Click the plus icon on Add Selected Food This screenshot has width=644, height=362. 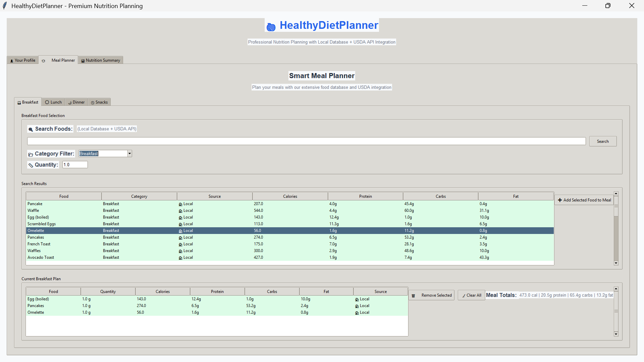(560, 200)
